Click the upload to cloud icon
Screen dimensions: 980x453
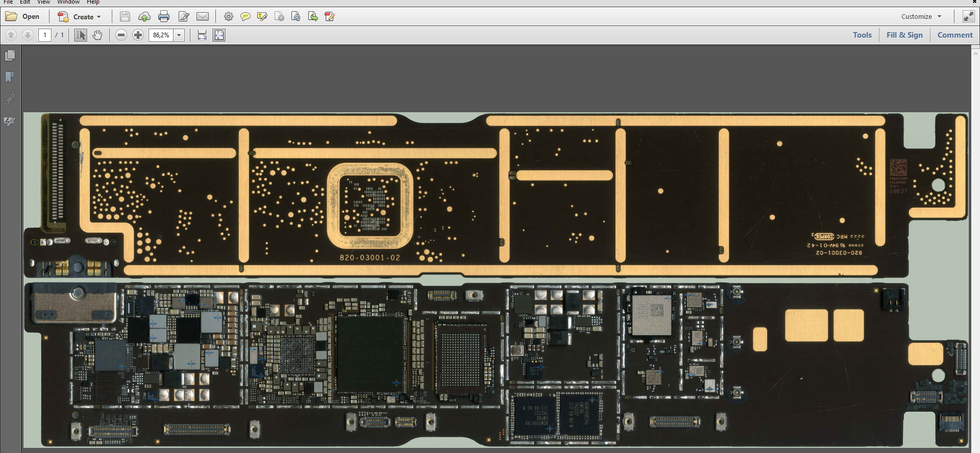[144, 17]
